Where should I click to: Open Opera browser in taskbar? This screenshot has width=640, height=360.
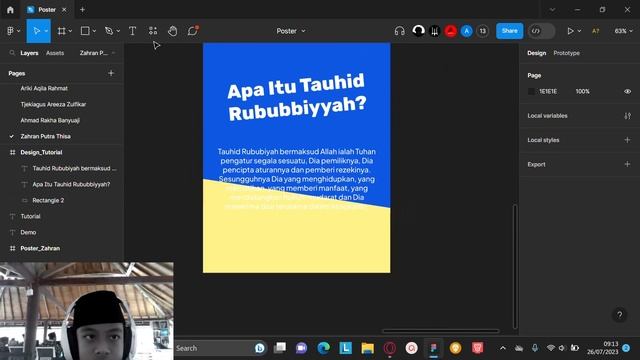point(389,348)
